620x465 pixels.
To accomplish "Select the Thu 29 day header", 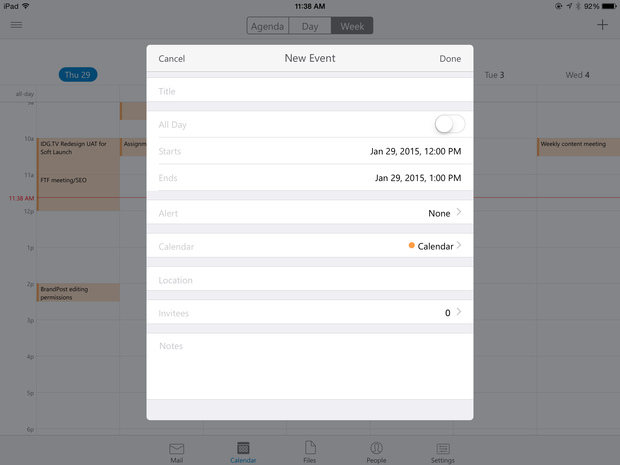I will click(x=78, y=75).
